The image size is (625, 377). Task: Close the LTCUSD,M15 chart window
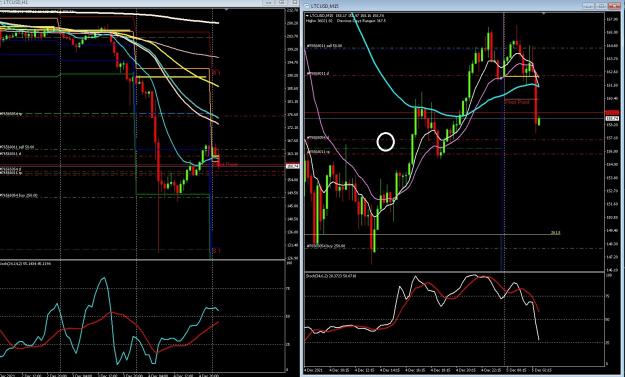[x=614, y=5]
